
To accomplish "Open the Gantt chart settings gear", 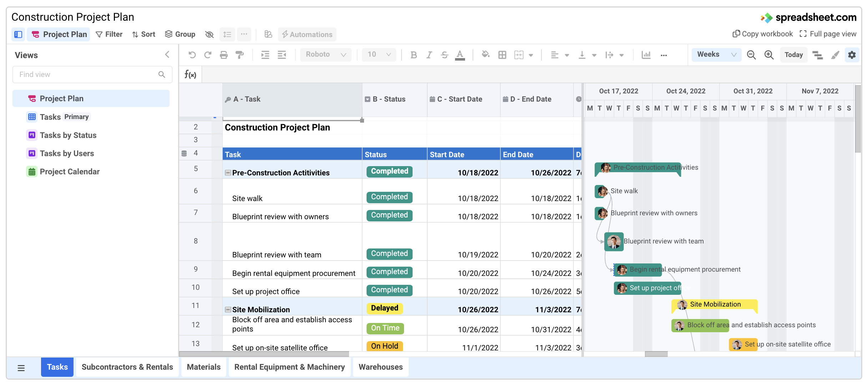I will tap(852, 55).
